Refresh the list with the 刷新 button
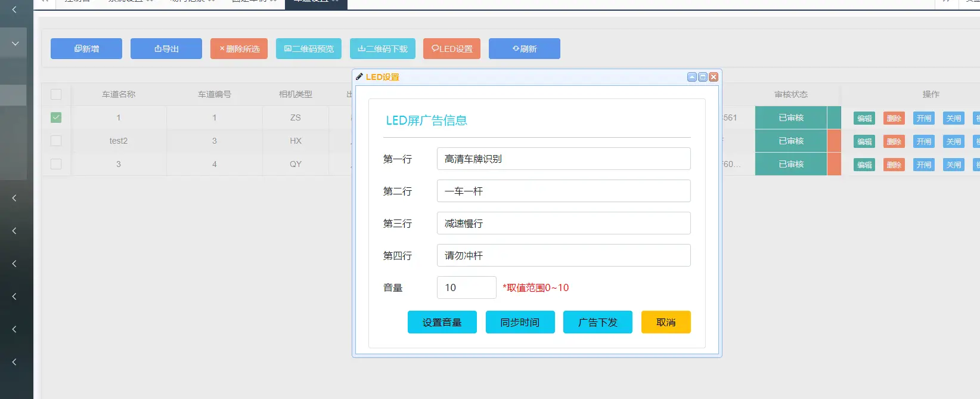Screen dimensions: 980x399 tap(525, 49)
